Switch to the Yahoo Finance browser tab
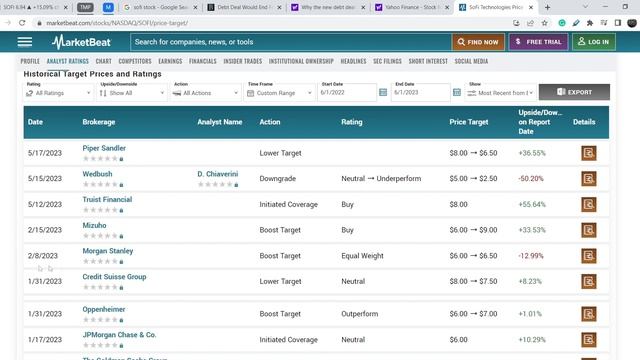The width and height of the screenshot is (640, 360). [x=412, y=7]
